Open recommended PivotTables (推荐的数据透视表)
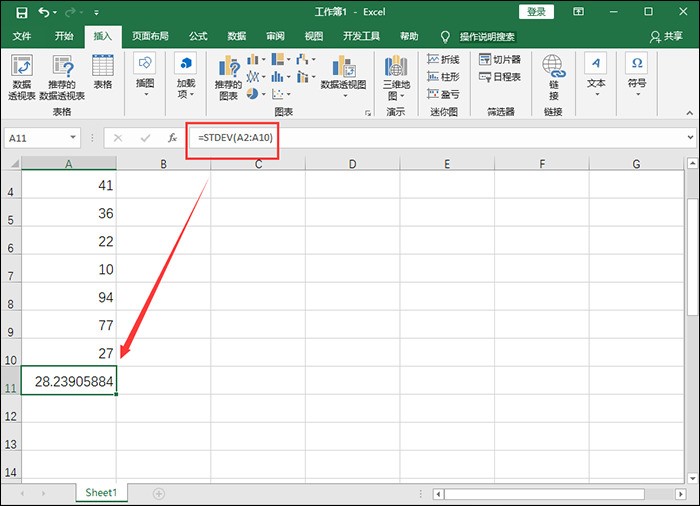This screenshot has width=700, height=506. click(x=62, y=77)
